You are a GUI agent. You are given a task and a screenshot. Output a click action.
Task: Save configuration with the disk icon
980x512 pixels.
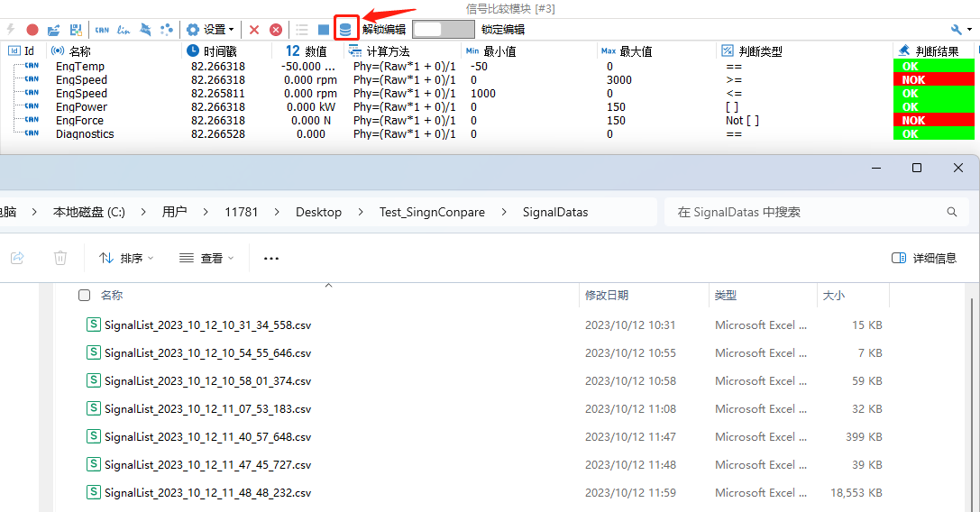[76, 30]
